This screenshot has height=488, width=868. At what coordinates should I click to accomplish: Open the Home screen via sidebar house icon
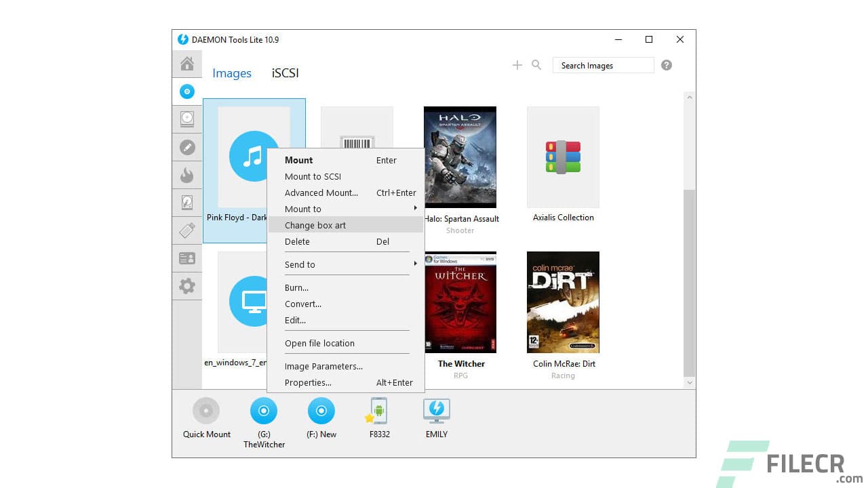(187, 63)
